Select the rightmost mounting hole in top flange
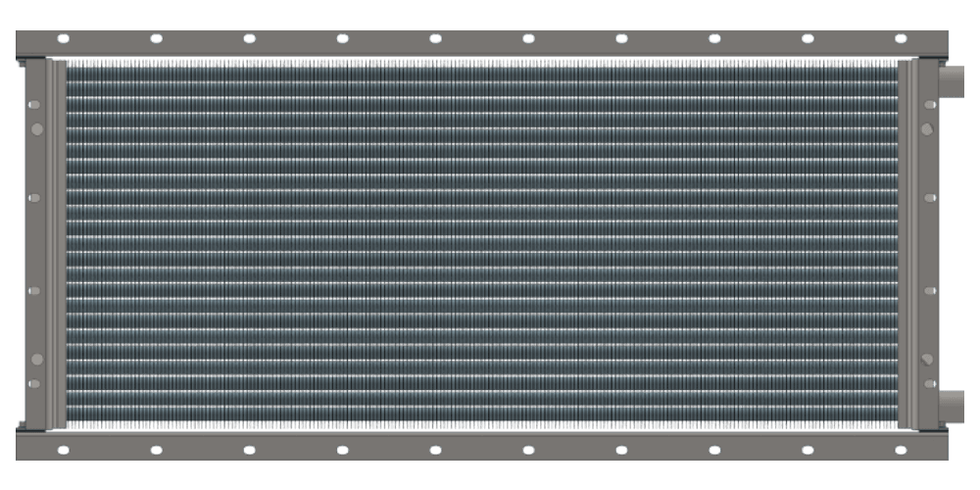Viewport: 980px width, 490px height. tap(901, 39)
